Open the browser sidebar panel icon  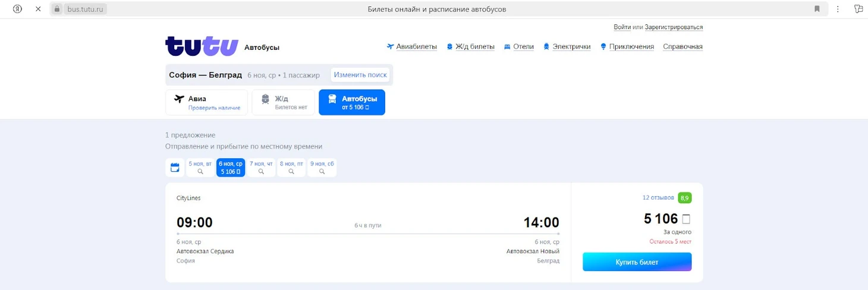pos(858,9)
